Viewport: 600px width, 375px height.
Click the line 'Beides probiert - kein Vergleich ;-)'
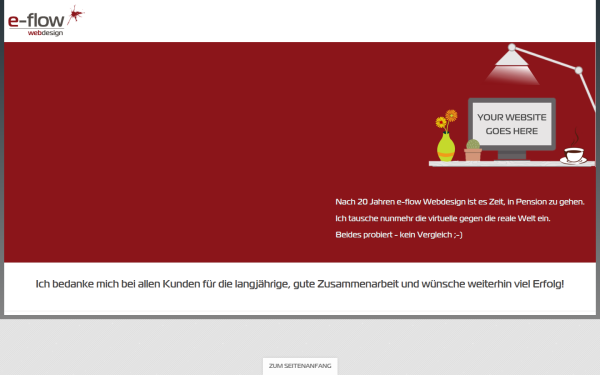[x=399, y=235]
